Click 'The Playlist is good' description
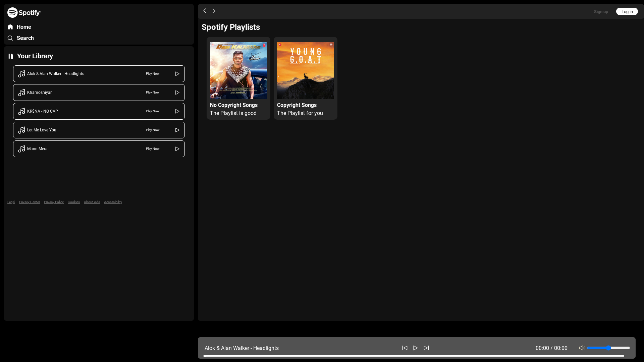Image resolution: width=644 pixels, height=362 pixels. tap(233, 113)
